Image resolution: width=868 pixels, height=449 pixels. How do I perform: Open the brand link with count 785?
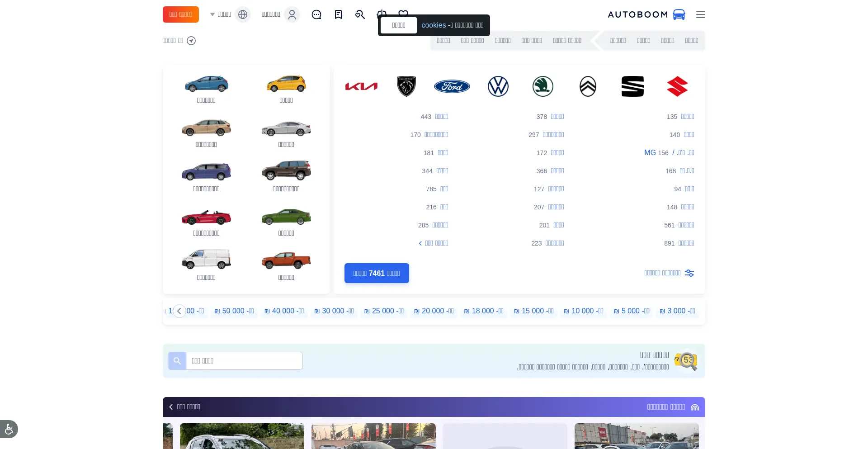click(444, 189)
